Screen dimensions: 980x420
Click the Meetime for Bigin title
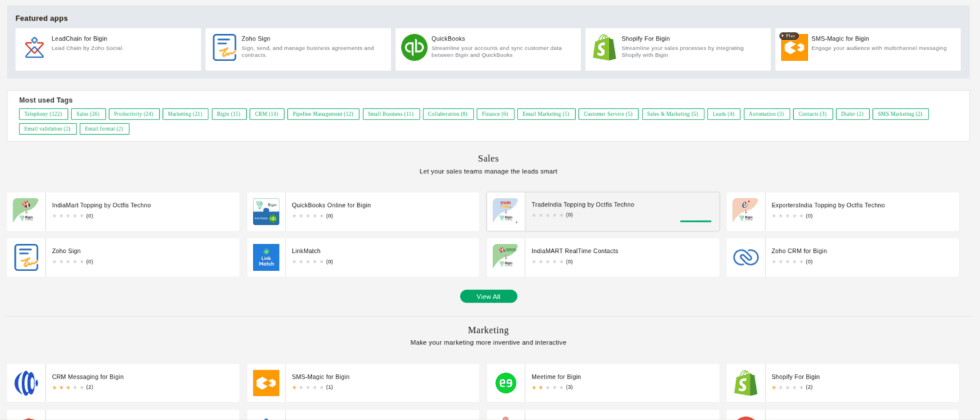click(556, 377)
